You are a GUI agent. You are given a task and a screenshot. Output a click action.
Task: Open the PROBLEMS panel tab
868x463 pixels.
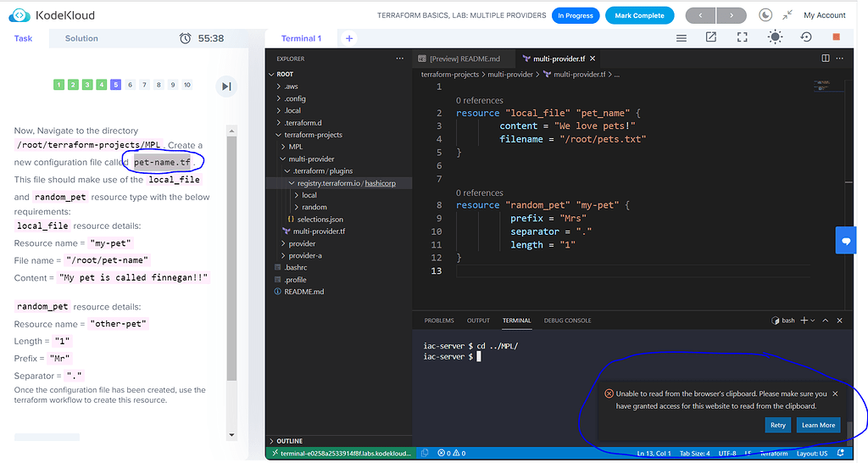[439, 321]
